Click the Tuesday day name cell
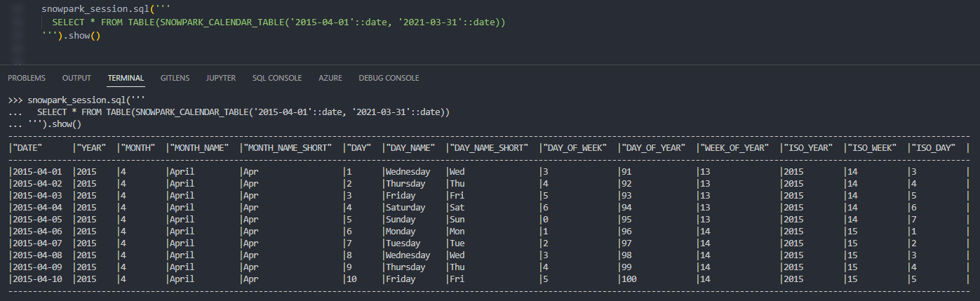980x301 pixels. [403, 243]
